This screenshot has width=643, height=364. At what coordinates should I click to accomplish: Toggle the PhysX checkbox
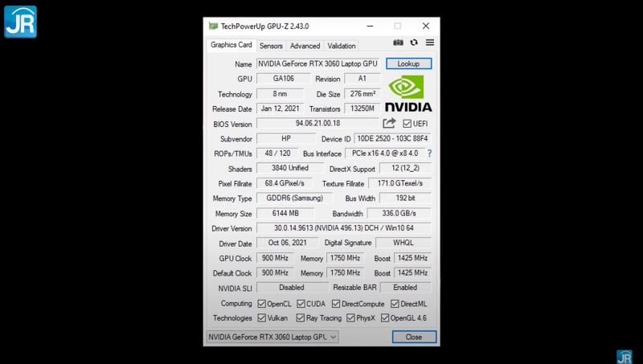[x=350, y=318]
